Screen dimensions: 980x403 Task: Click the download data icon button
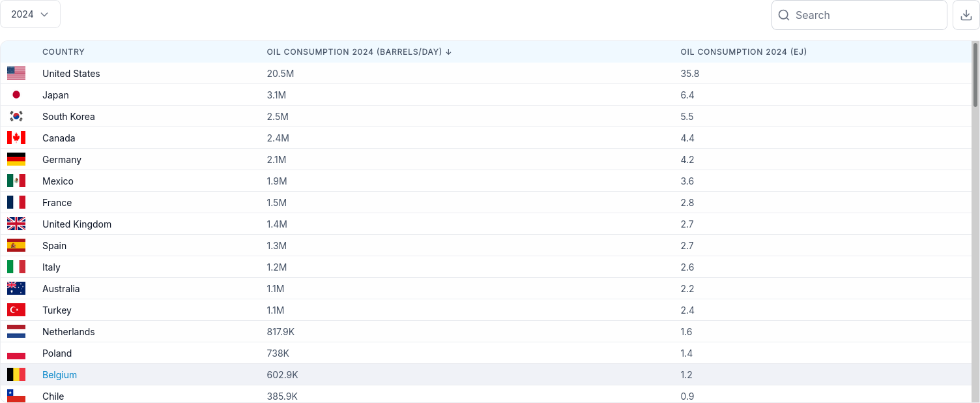coord(966,15)
